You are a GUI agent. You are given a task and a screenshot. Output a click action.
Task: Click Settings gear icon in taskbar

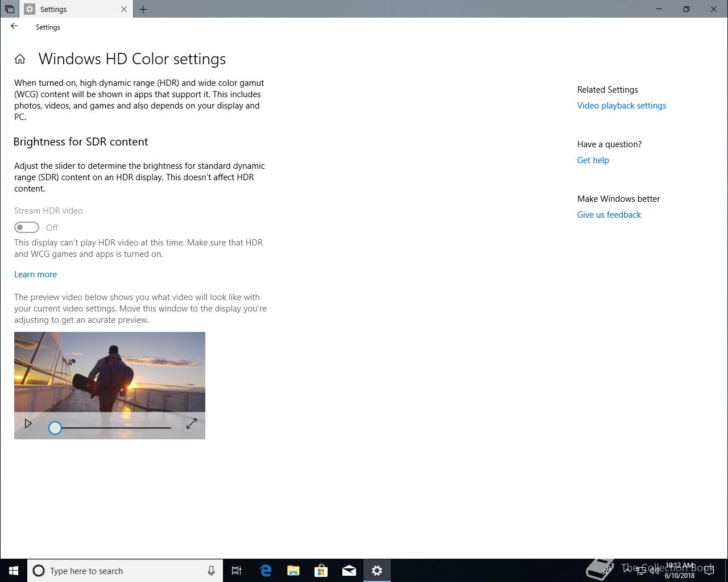[377, 571]
